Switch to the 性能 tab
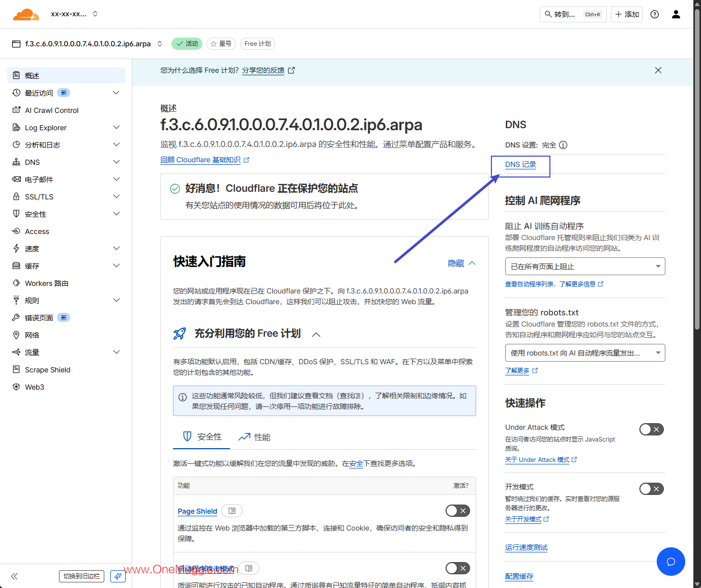Screen dimensions: 701x588 click(x=254, y=437)
